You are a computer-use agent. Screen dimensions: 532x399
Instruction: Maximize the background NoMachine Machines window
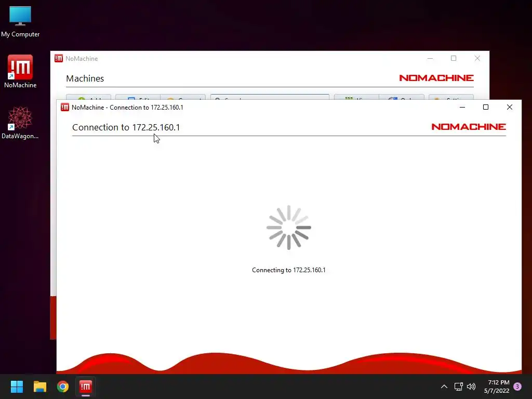[453, 58]
